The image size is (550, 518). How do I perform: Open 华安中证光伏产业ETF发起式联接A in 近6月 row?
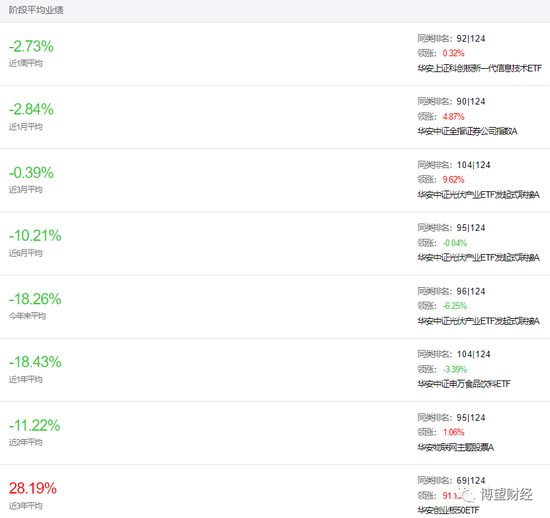click(x=478, y=258)
